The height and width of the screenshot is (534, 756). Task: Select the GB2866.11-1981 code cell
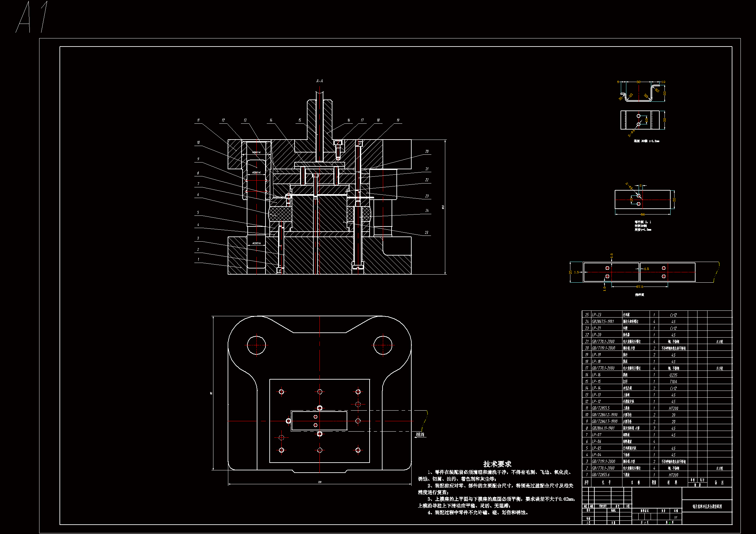pos(603,428)
